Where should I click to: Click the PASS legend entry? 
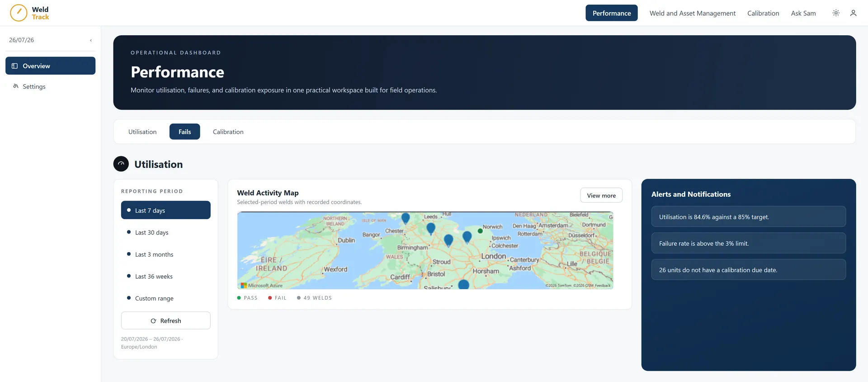click(247, 298)
